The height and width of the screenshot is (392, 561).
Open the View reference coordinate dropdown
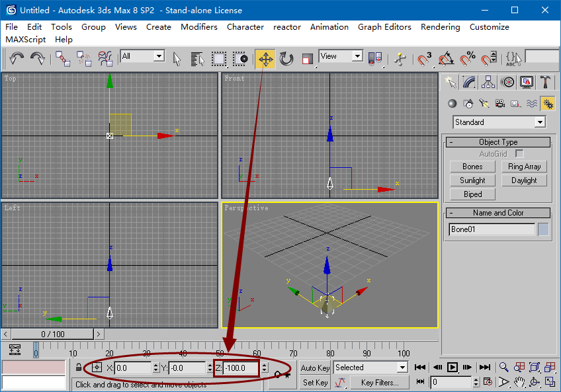point(341,56)
